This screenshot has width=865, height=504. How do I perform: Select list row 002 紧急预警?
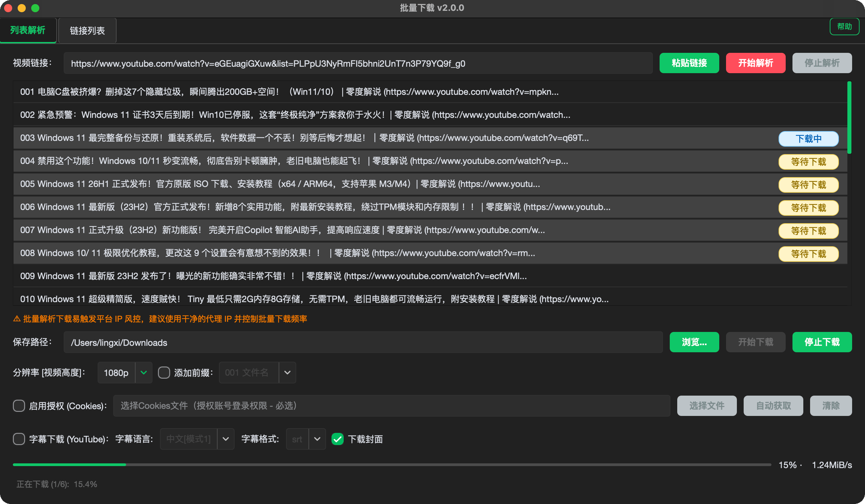(430, 115)
